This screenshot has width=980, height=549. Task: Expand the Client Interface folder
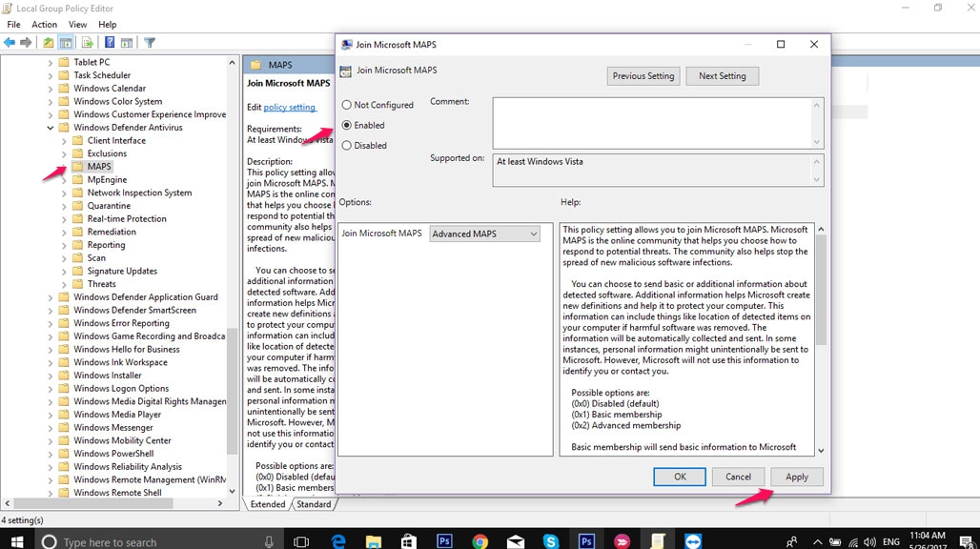(64, 140)
